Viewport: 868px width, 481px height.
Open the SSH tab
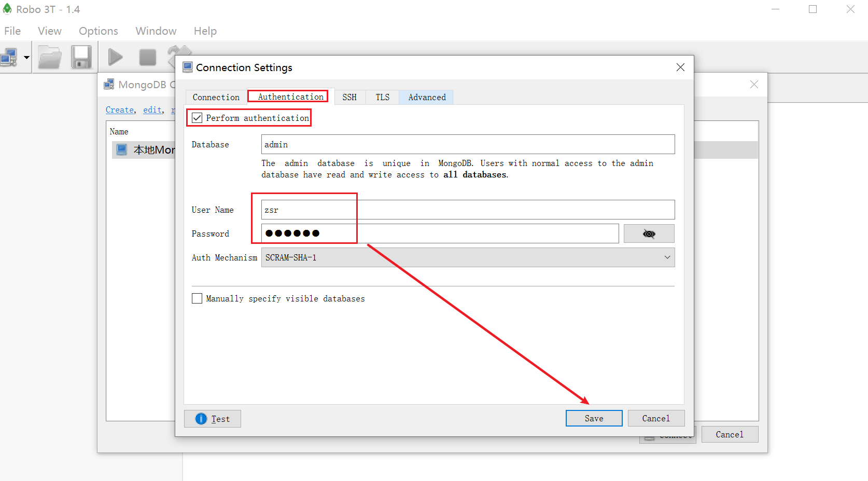click(x=349, y=97)
